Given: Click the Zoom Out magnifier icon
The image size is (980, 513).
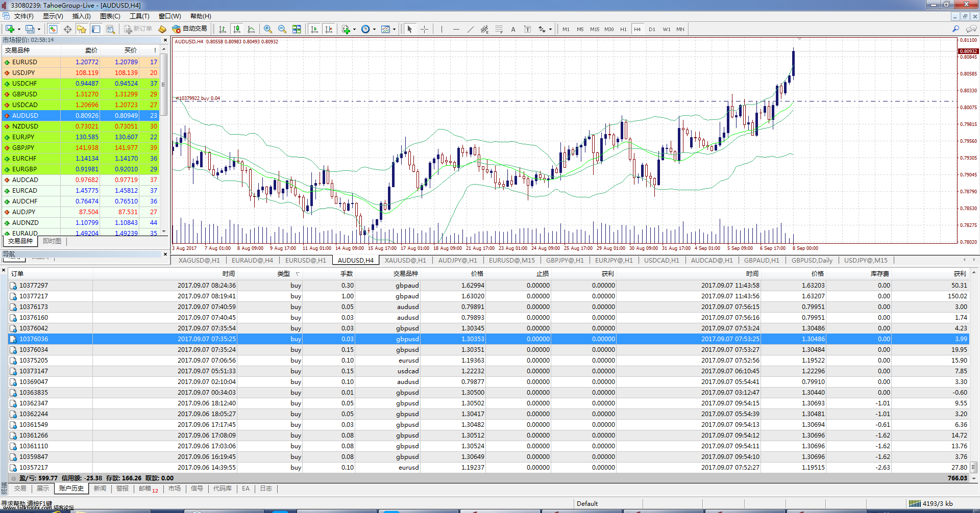Looking at the screenshot, I should pyautogui.click(x=282, y=29).
